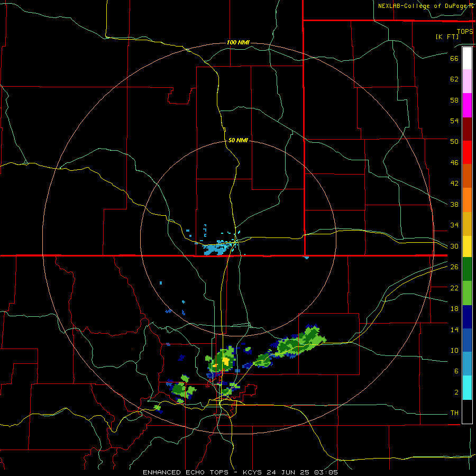Click the dark orange swatch near 42 kft
The width and height of the screenshot is (476, 476).
click(467, 176)
